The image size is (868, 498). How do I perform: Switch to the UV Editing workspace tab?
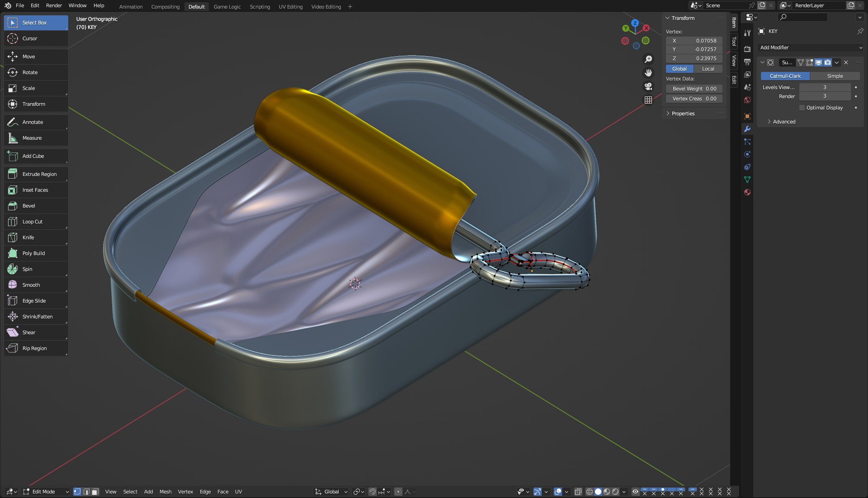pyautogui.click(x=290, y=6)
